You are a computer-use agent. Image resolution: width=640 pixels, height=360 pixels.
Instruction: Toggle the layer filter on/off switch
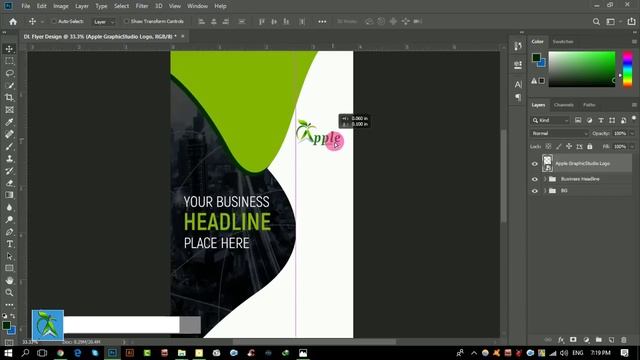point(634,119)
